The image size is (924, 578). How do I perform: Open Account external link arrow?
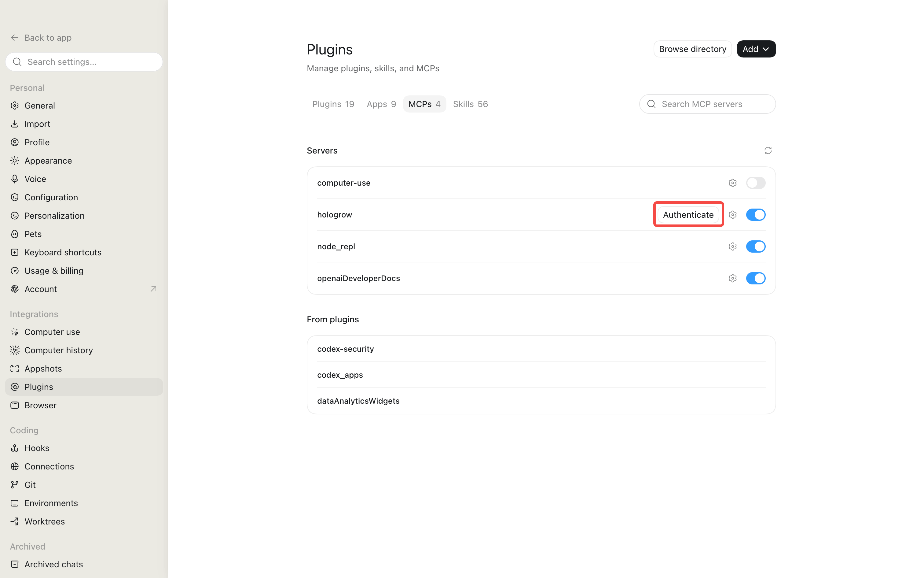pos(153,289)
